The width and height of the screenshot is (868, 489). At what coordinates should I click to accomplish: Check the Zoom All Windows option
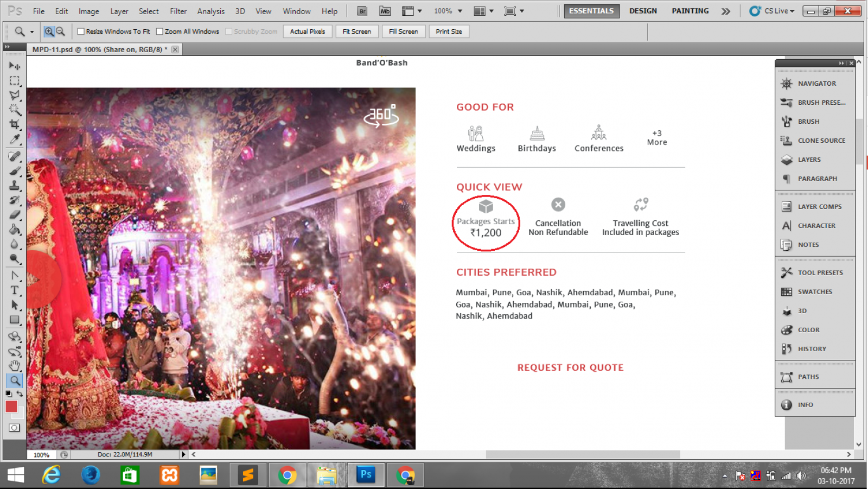tap(159, 31)
